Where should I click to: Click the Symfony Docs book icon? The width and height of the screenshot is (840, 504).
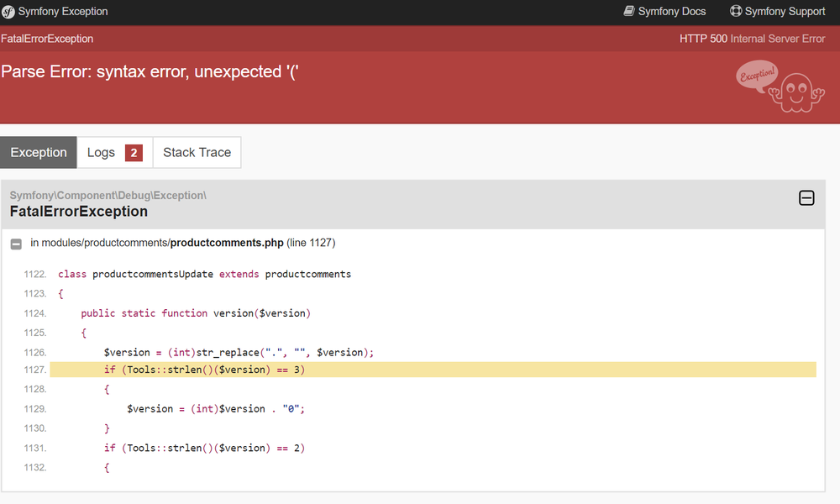(629, 12)
